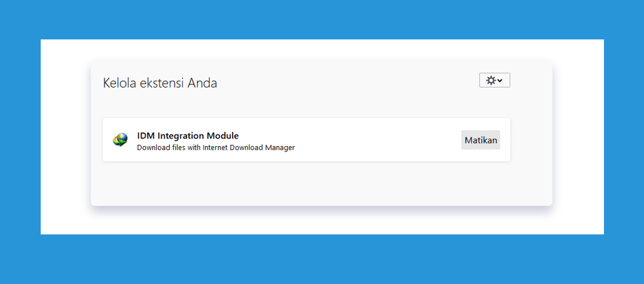Viewport: 644px width, 284px height.
Task: Click the gear tools icon
Action: (491, 80)
